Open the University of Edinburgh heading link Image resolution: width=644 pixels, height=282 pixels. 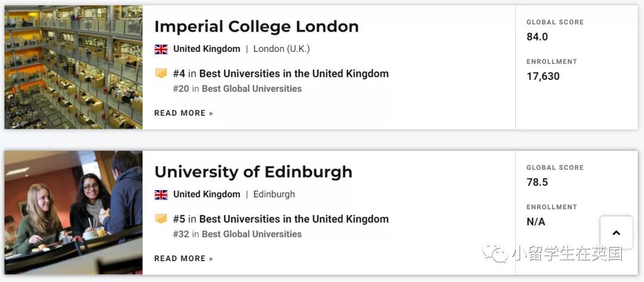253,172
